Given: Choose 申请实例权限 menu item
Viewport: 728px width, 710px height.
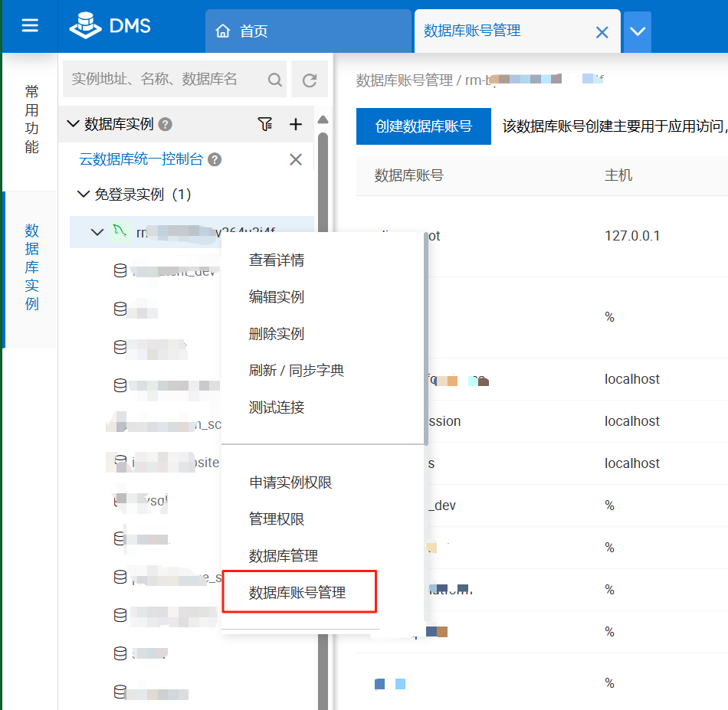Looking at the screenshot, I should click(290, 483).
